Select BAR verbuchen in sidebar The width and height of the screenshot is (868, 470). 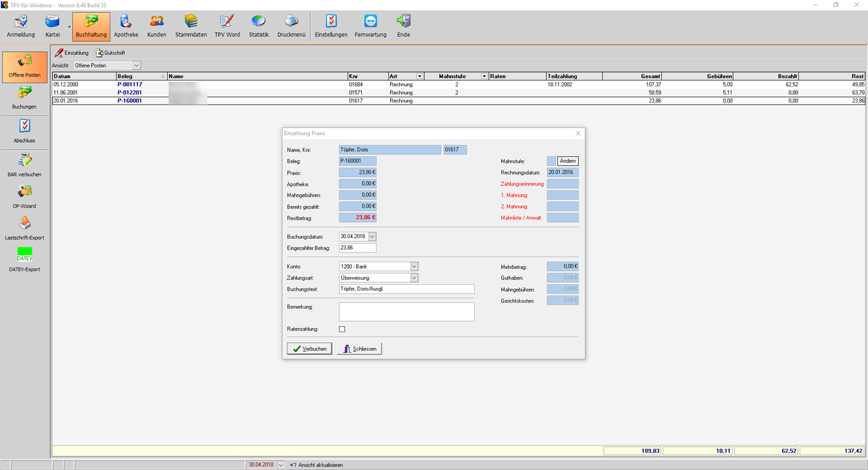point(25,165)
